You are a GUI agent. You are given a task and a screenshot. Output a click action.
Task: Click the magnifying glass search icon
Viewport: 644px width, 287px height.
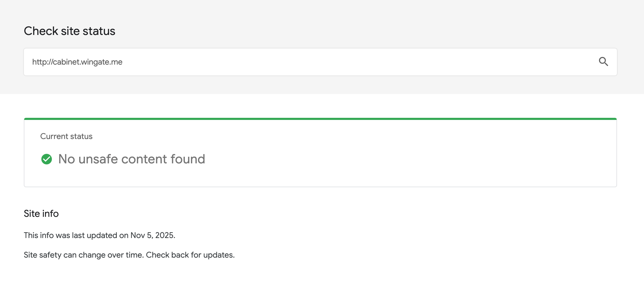pos(603,62)
